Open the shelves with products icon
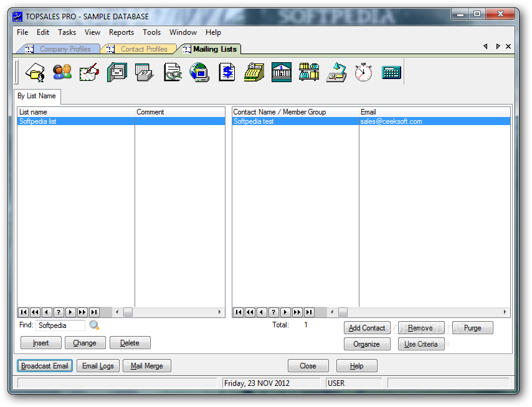Image resolution: width=532 pixels, height=407 pixels. pos(309,72)
